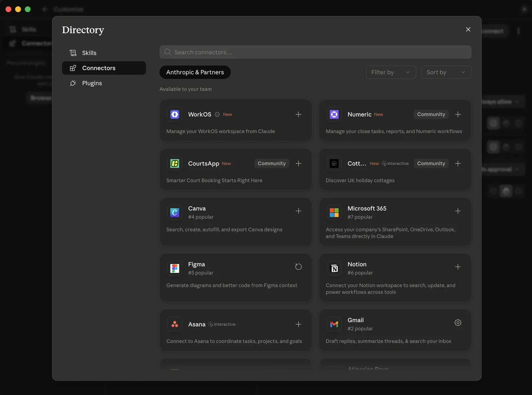
Task: Open the Sort by dropdown
Action: 446,72
